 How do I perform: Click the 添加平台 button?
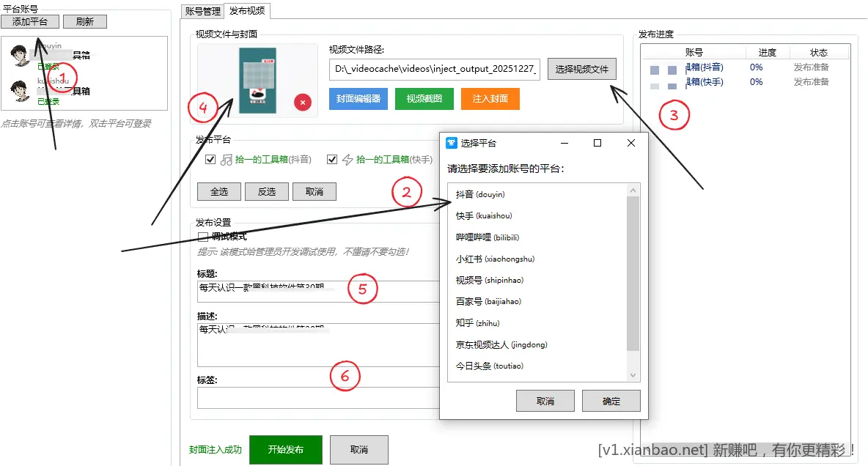[29, 21]
